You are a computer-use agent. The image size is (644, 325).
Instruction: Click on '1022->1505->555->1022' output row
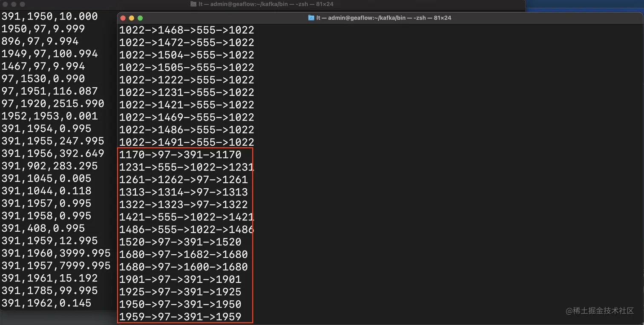187,67
